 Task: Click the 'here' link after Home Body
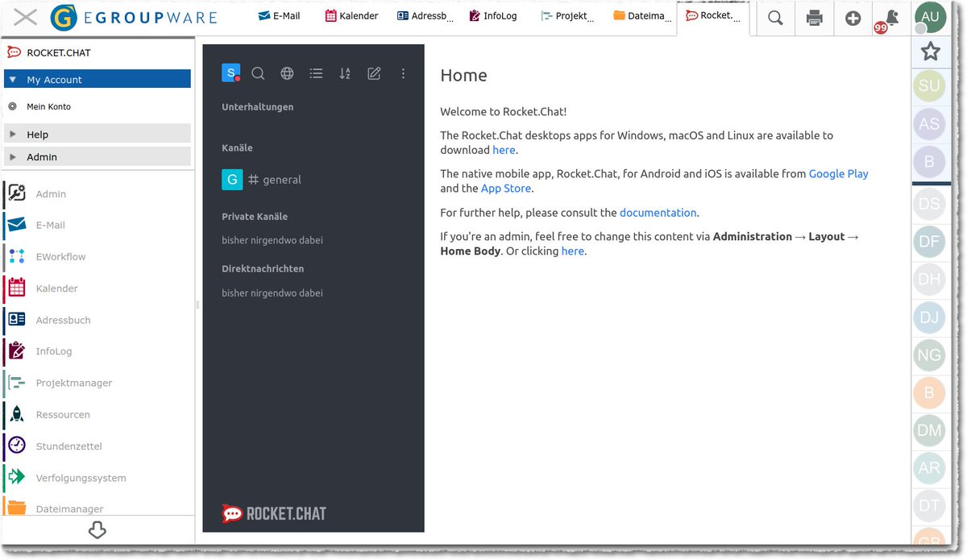tap(572, 251)
